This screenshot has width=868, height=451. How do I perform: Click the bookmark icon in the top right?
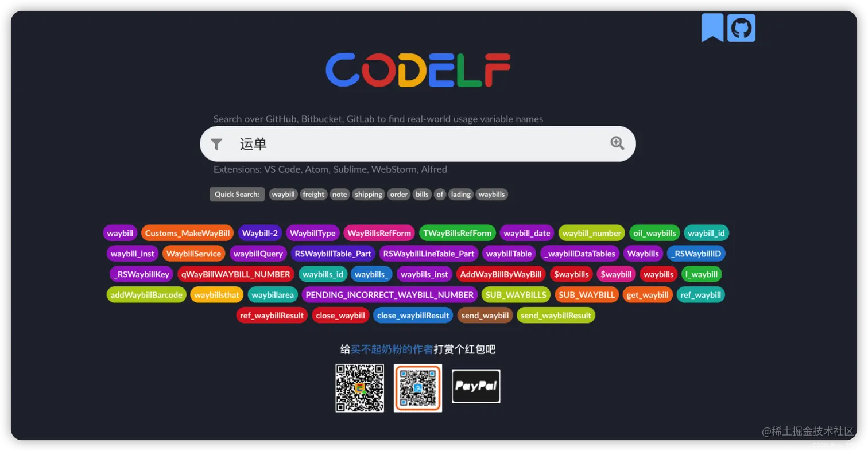711,27
